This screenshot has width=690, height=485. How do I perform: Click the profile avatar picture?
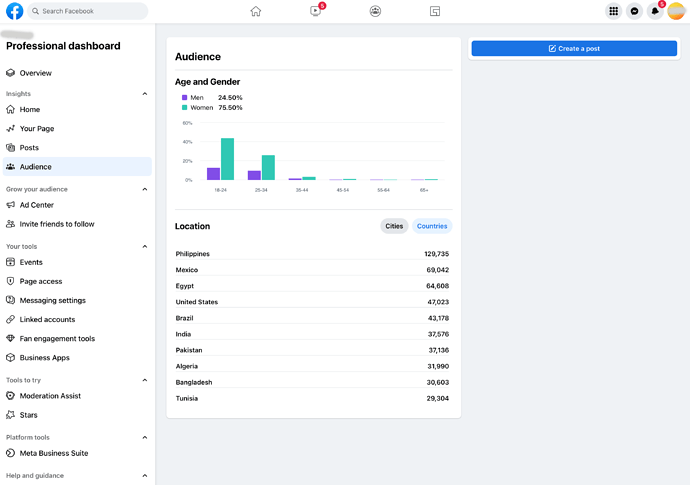(x=676, y=11)
